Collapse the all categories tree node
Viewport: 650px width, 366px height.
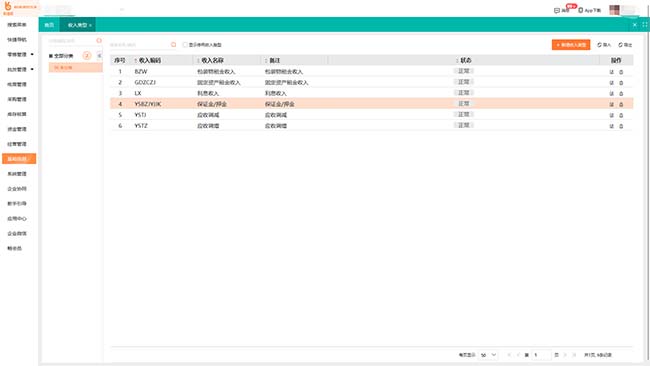(51, 56)
